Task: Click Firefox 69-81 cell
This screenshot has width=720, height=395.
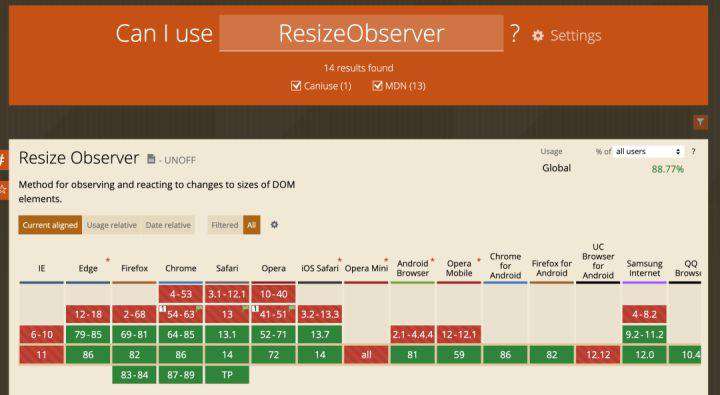Action: pos(135,334)
